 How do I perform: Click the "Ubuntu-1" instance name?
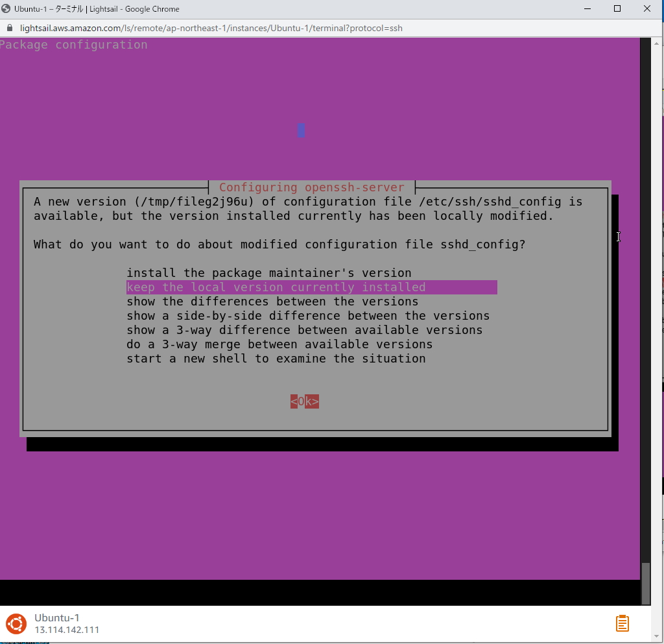57,618
